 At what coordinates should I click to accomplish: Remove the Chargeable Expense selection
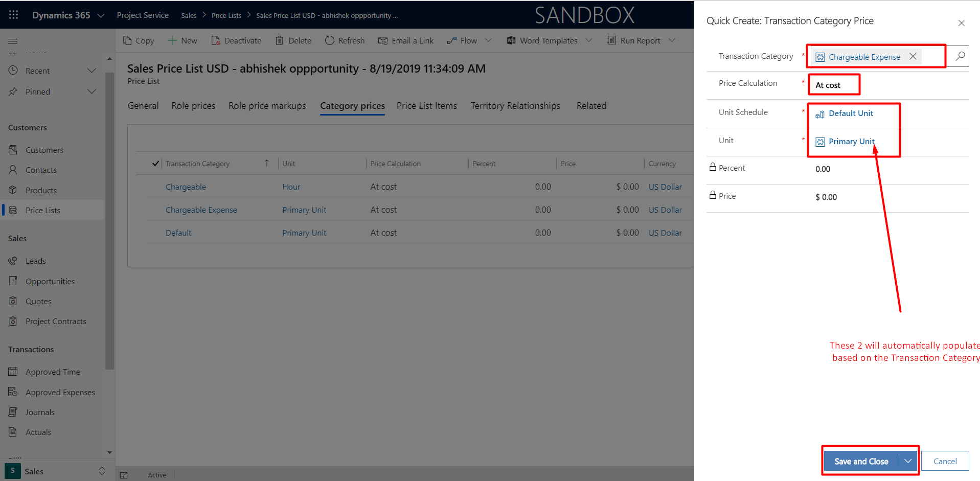click(x=913, y=56)
